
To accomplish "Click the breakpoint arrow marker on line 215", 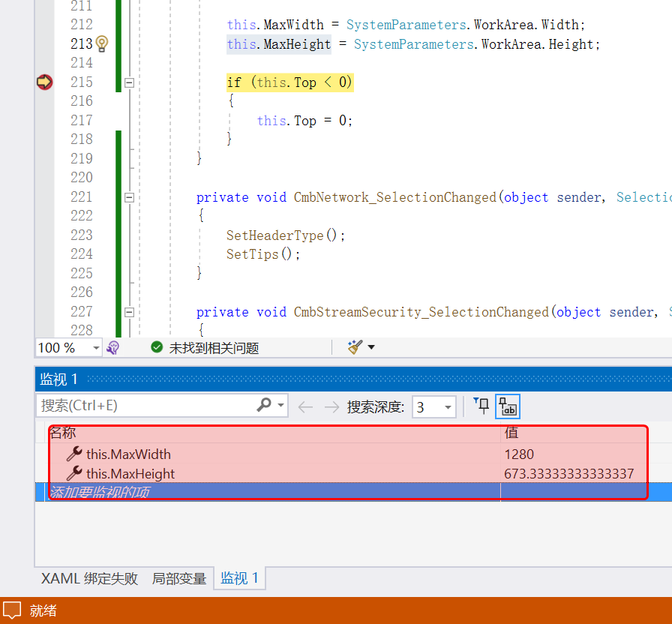I will pos(44,82).
